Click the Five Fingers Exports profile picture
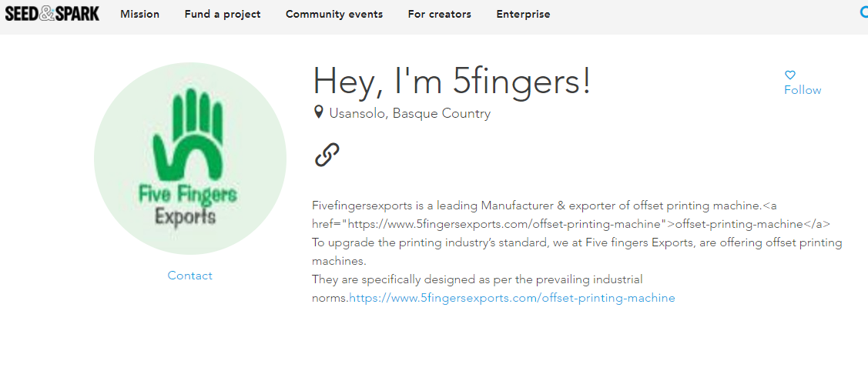The height and width of the screenshot is (381, 868). (x=190, y=159)
